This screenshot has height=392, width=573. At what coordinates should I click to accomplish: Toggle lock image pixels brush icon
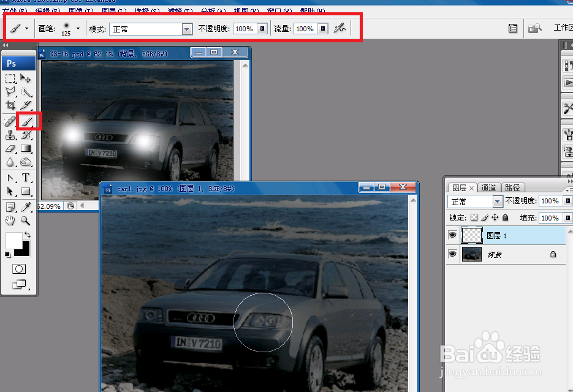[x=485, y=217]
